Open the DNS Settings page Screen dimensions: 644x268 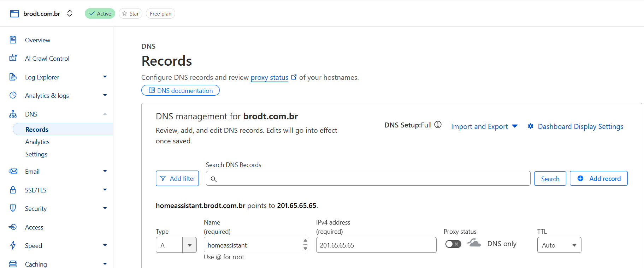click(x=36, y=154)
